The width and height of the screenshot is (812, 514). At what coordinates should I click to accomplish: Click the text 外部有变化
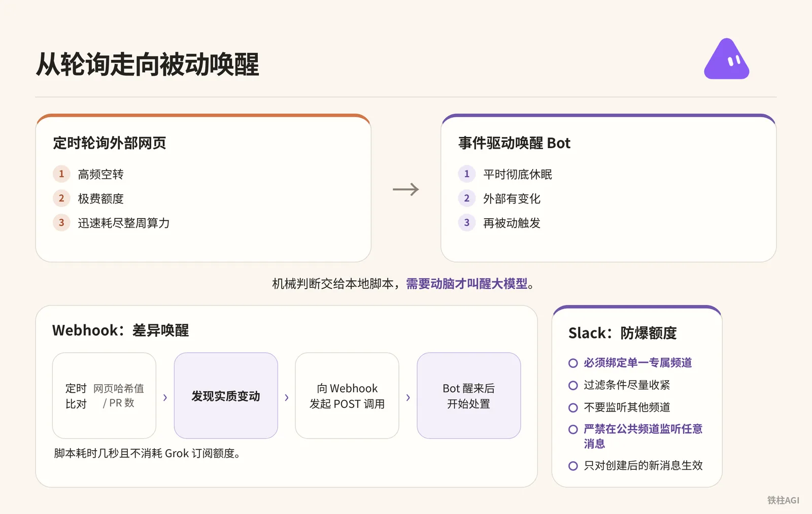point(512,199)
